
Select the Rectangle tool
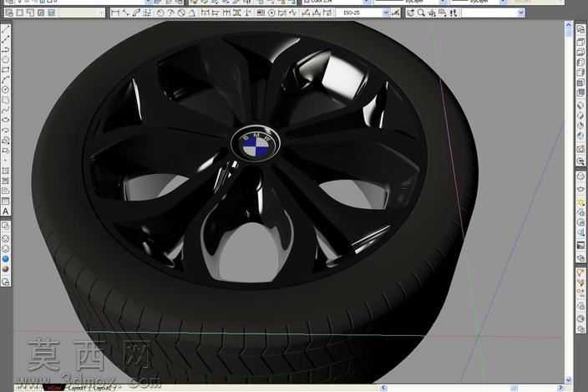coord(6,69)
